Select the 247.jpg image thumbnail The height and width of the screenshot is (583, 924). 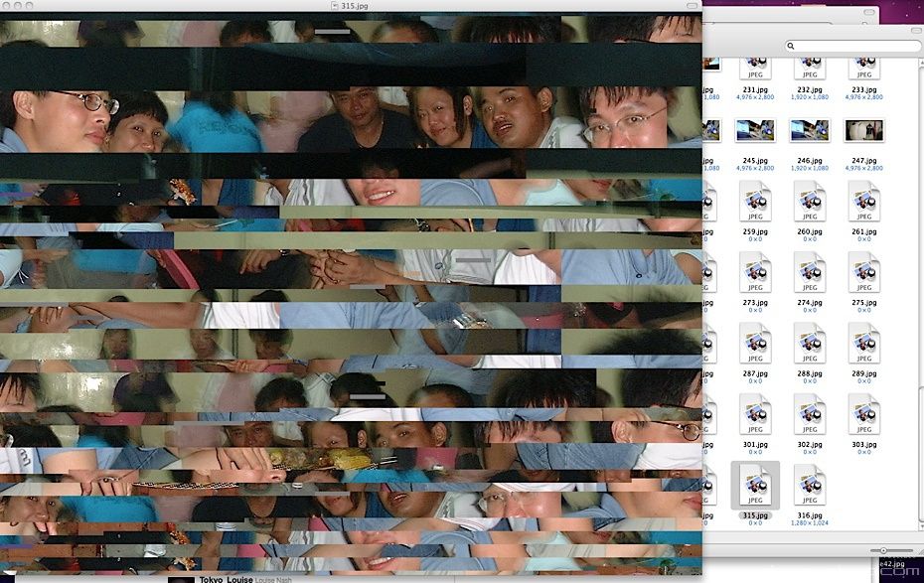point(863,130)
